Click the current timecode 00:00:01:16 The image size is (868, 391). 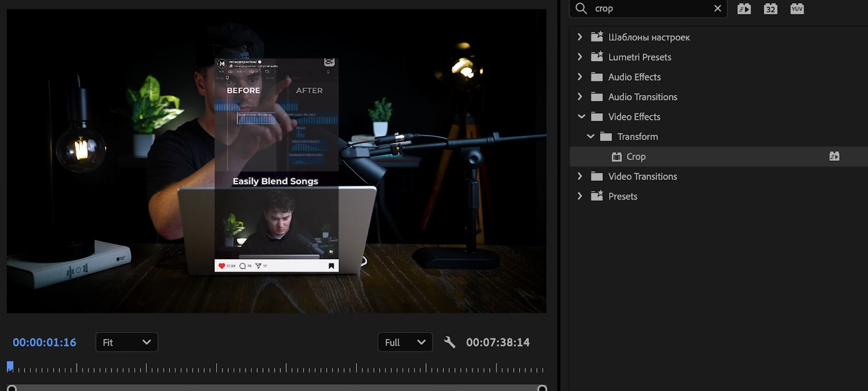coord(44,342)
